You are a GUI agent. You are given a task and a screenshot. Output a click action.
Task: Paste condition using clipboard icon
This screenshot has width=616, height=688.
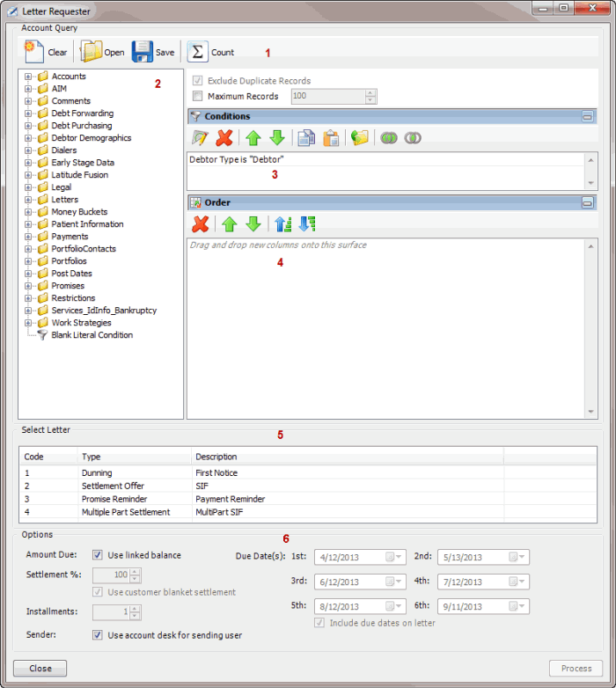(331, 138)
